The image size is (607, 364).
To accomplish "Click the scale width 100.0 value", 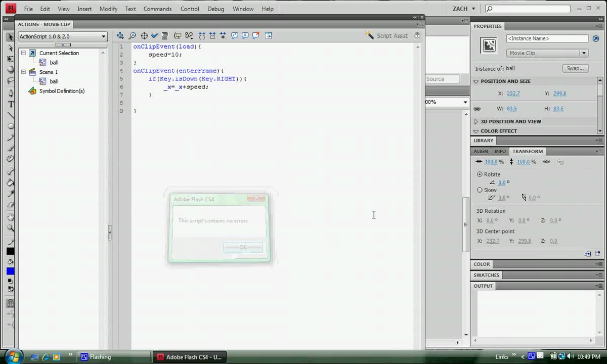I will click(x=491, y=162).
